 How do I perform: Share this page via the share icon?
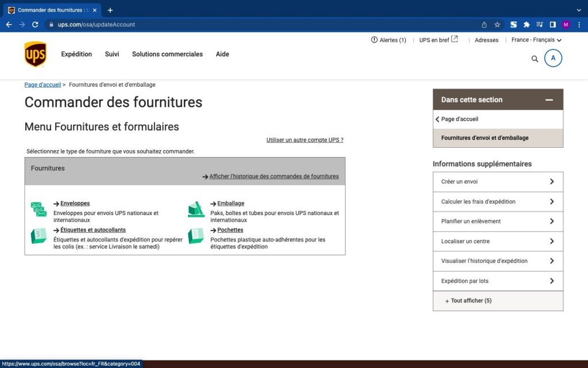point(484,24)
